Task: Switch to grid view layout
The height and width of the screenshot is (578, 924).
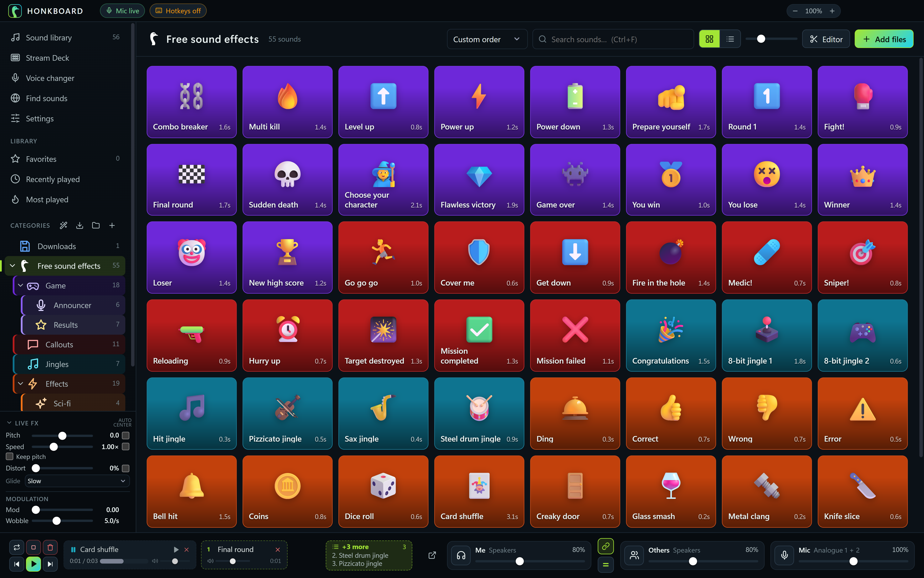Action: click(709, 39)
